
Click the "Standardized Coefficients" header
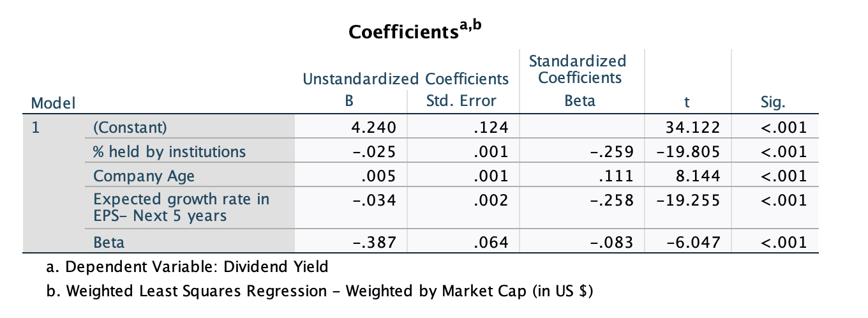tap(578, 70)
